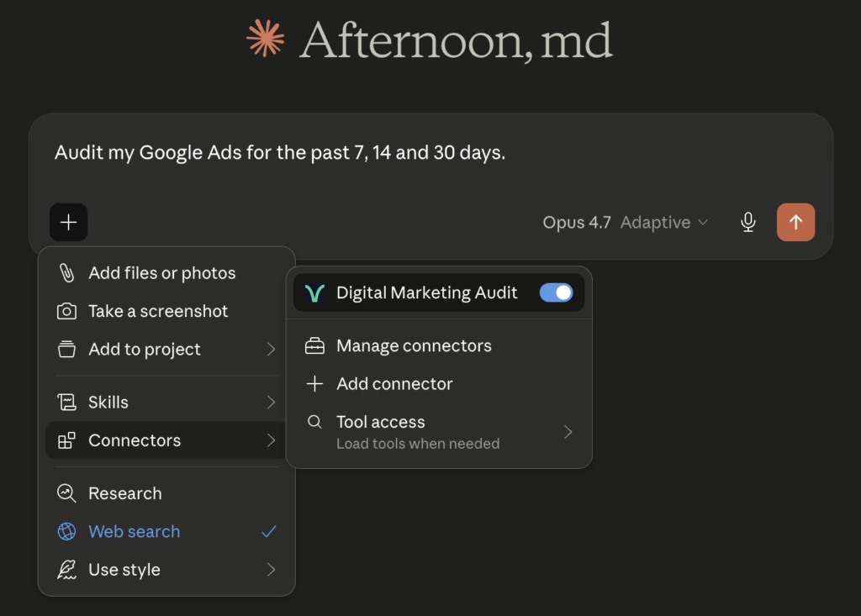Click the Tool access search icon

click(314, 422)
